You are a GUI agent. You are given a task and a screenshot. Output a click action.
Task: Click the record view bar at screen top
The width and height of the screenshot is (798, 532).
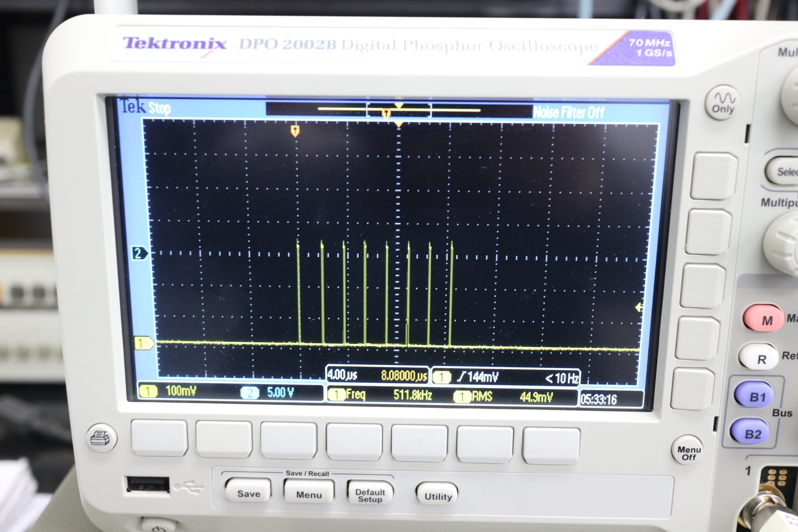click(x=399, y=110)
